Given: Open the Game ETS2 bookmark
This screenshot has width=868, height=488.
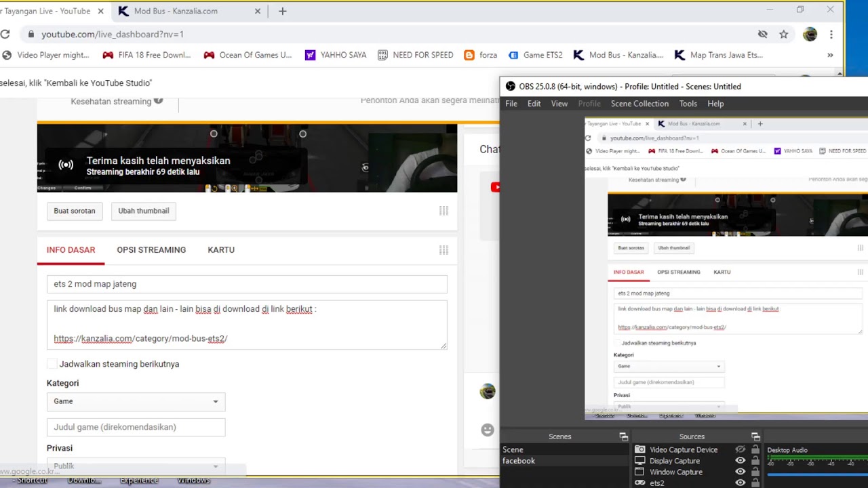Looking at the screenshot, I should pos(535,55).
